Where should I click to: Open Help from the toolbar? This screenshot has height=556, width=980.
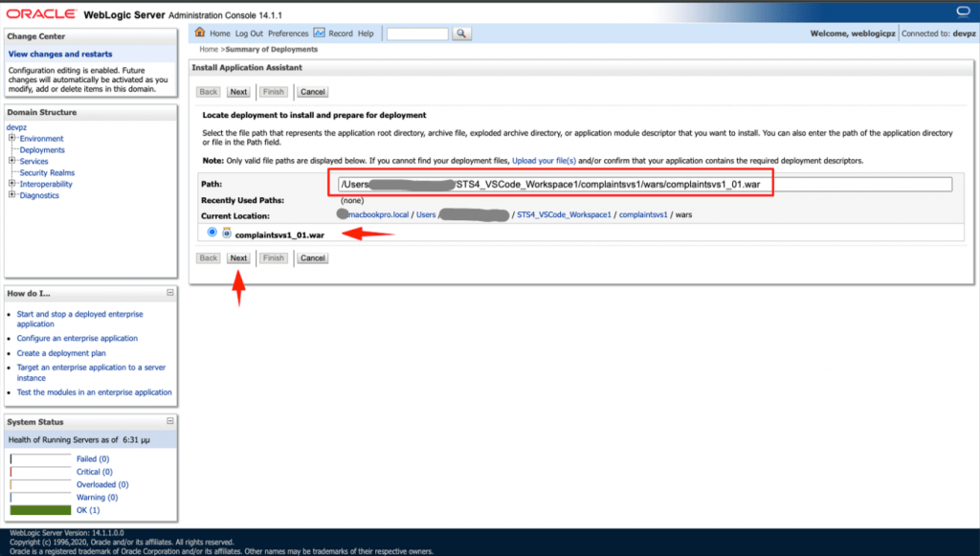[x=366, y=33]
